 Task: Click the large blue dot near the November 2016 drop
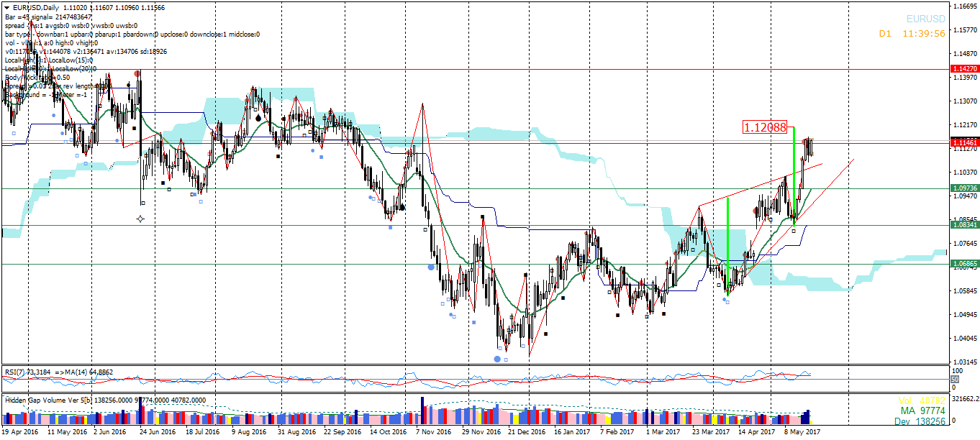[x=431, y=267]
